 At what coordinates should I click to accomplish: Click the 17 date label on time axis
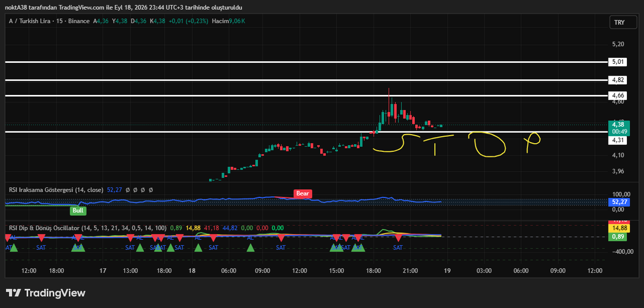(x=103, y=271)
